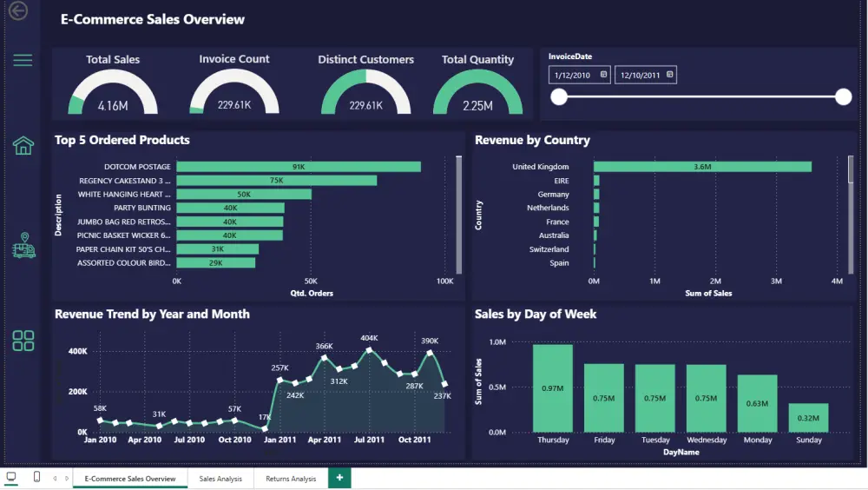Open end date calendar picker icon
This screenshot has height=490, width=868.
point(670,74)
